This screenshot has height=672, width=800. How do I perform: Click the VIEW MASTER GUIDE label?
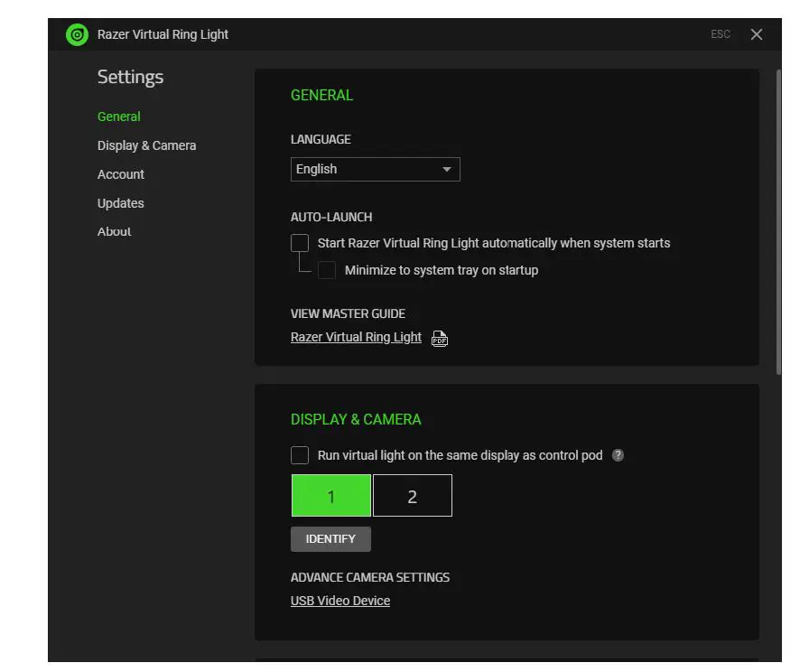pos(348,313)
